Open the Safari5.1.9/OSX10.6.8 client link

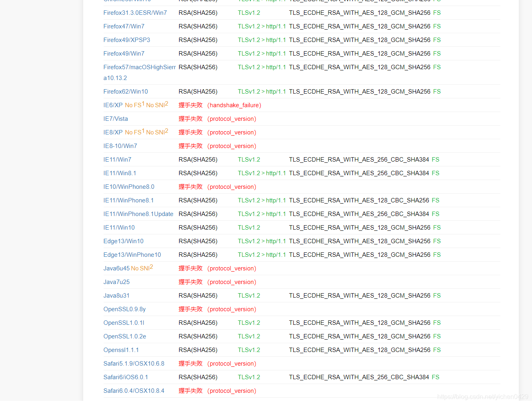(134, 364)
